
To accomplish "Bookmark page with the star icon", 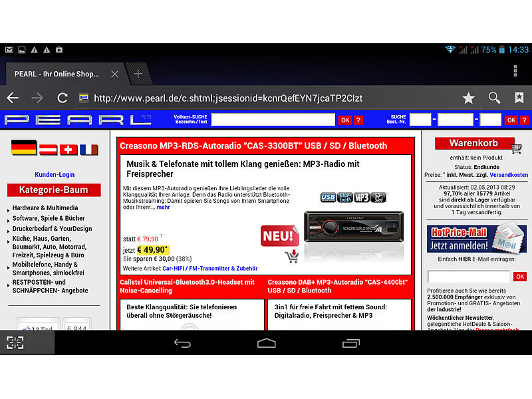I will pos(469,98).
